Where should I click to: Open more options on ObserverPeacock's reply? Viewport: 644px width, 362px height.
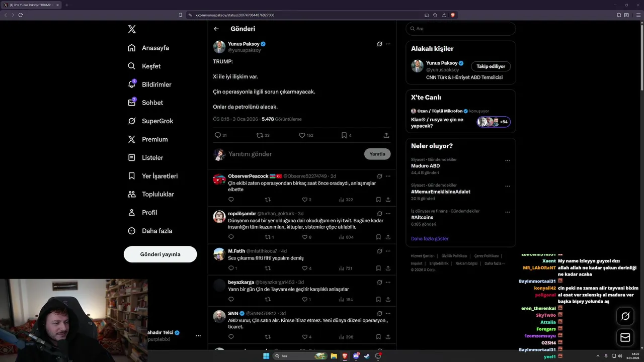(388, 176)
